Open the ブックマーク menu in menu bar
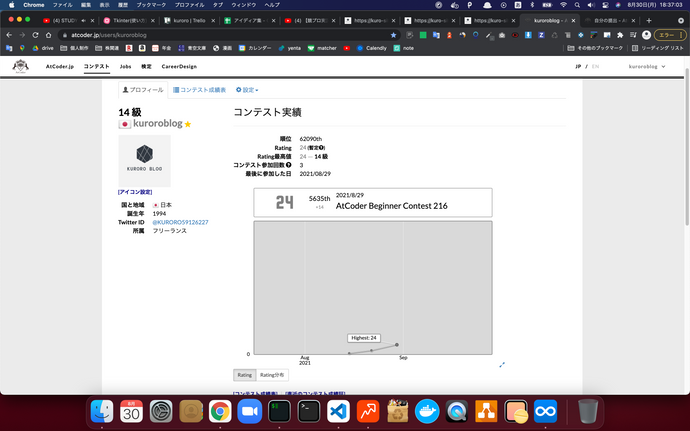The height and width of the screenshot is (431, 690). coord(151,5)
